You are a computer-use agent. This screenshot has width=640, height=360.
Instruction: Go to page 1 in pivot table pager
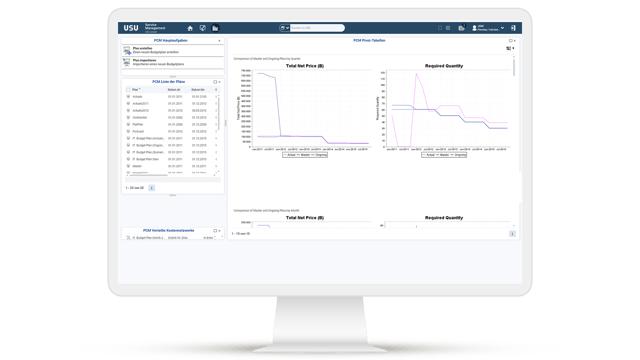(x=512, y=234)
